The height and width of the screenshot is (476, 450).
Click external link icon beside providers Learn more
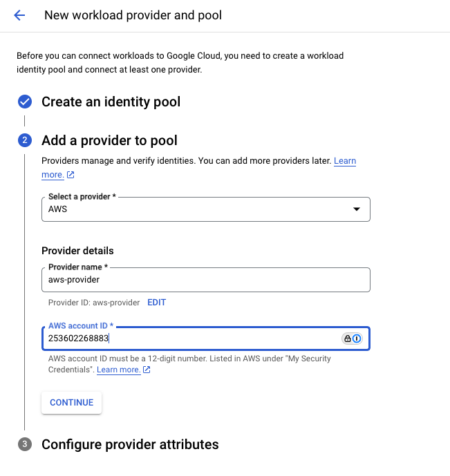(71, 175)
